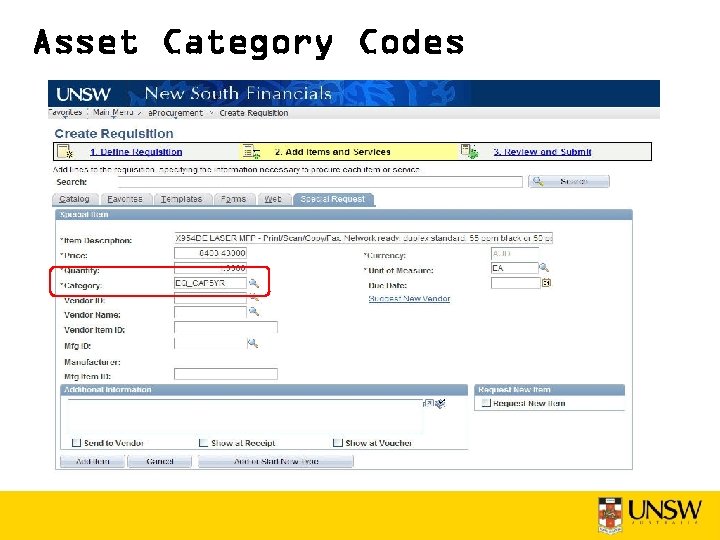
Task: Click the Item Description field
Action: tap(363, 238)
